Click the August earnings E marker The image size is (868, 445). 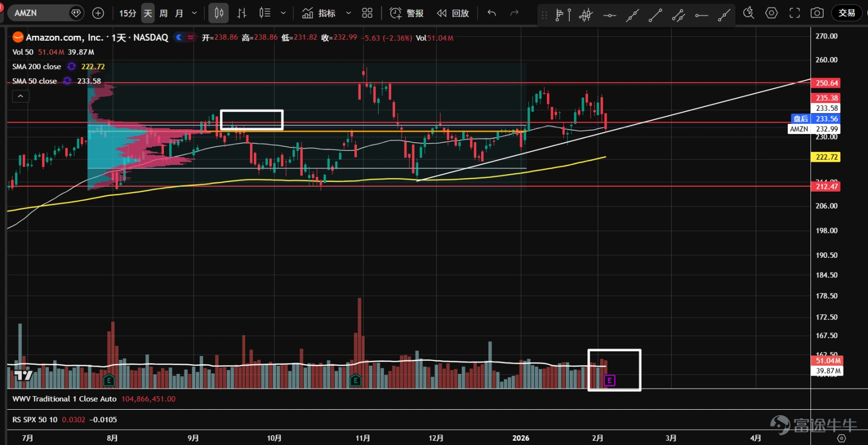pos(109,380)
